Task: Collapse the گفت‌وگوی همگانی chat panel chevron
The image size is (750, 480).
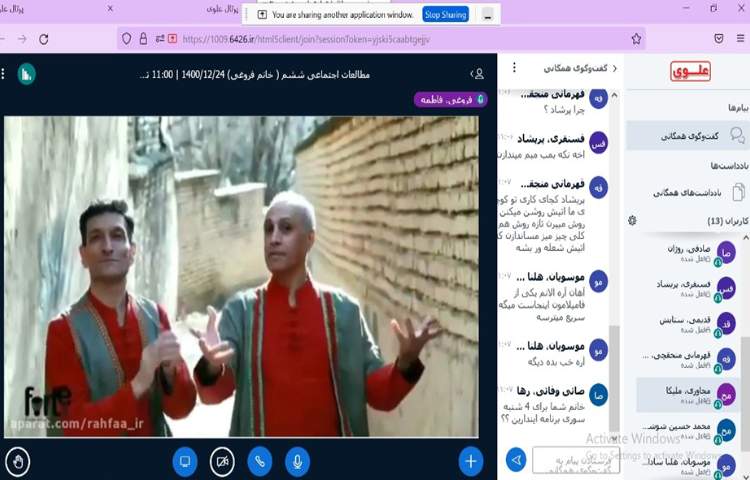Action: point(615,68)
